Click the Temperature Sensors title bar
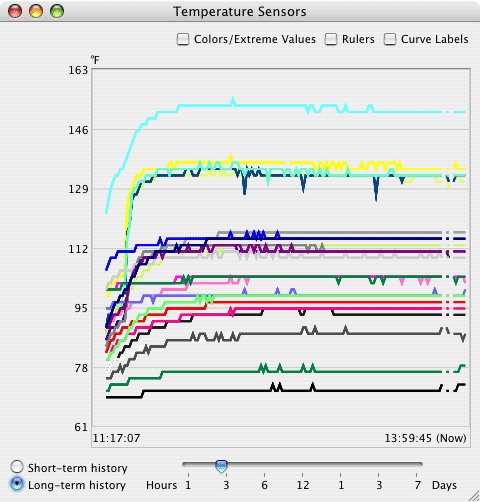This screenshot has width=480, height=502. coord(240,12)
